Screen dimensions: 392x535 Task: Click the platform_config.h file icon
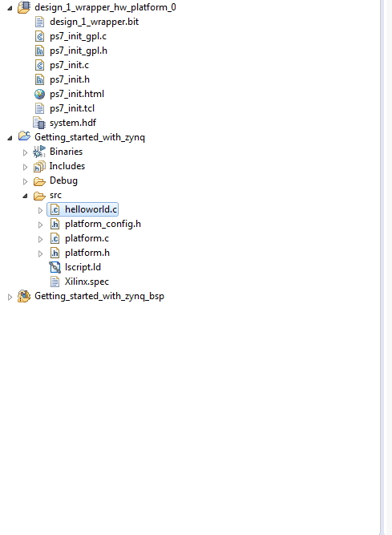(55, 224)
